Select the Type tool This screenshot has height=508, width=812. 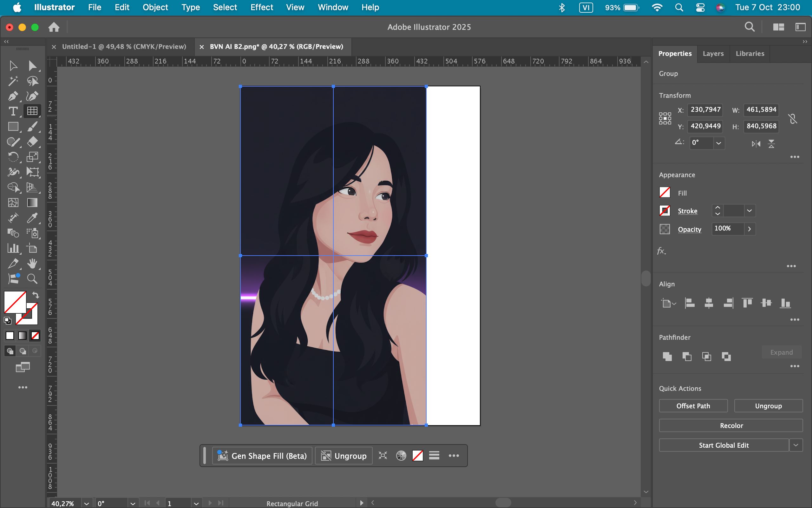(x=13, y=111)
